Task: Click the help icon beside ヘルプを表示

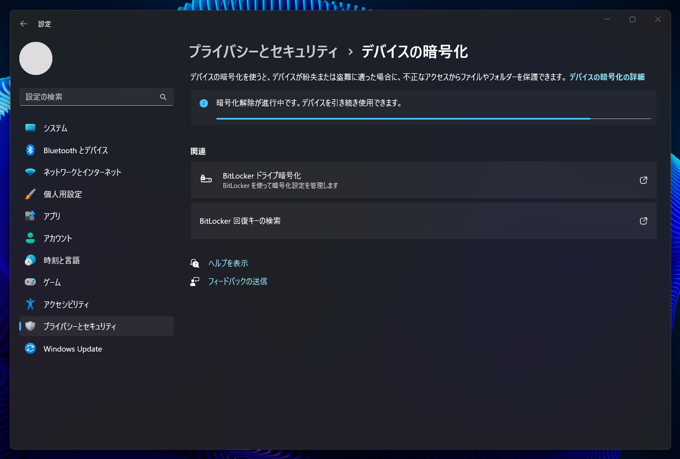Action: (195, 263)
